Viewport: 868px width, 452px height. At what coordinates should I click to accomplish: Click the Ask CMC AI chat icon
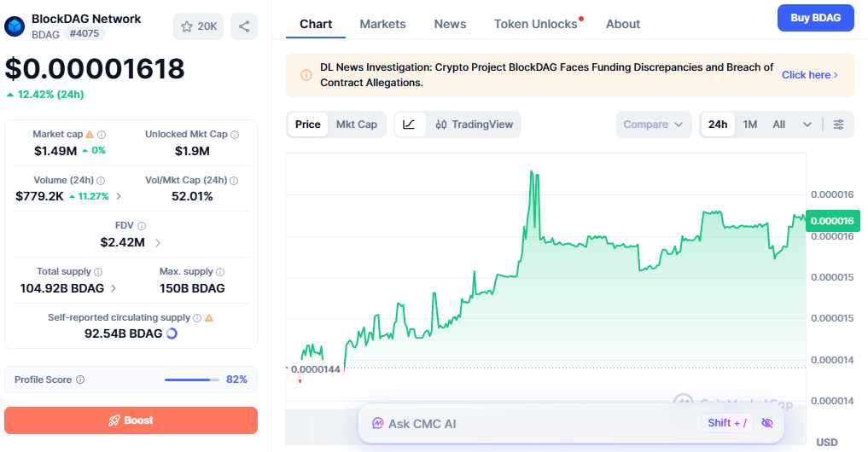pos(377,424)
